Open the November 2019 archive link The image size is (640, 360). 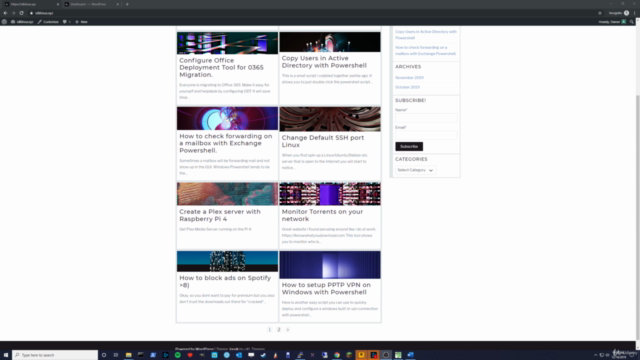[409, 78]
